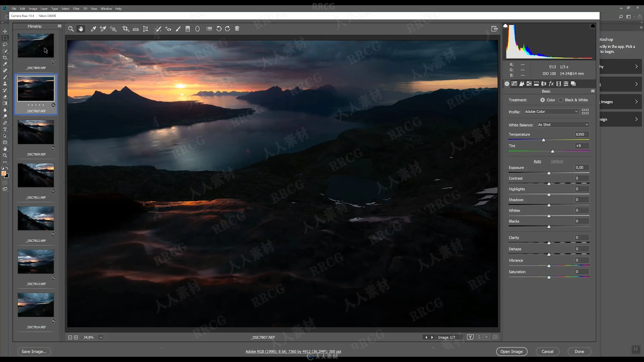Select the Adjustment Brush tool

tap(178, 29)
